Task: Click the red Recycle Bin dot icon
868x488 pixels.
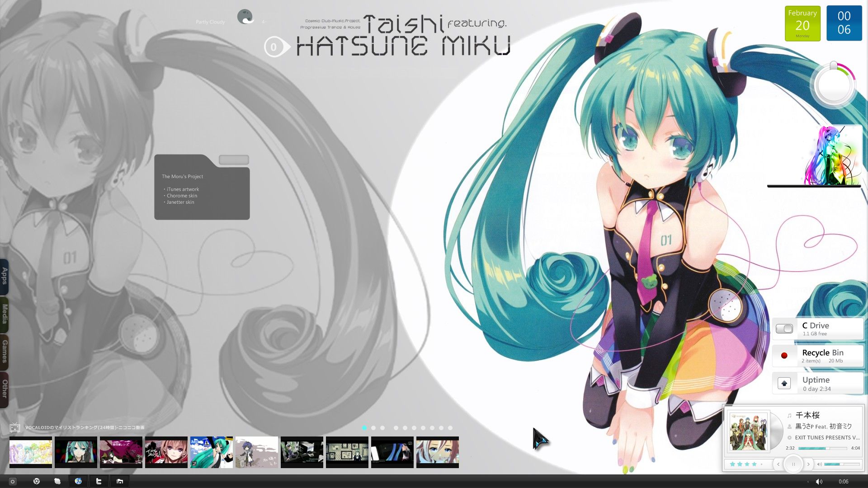Action: pos(784,356)
